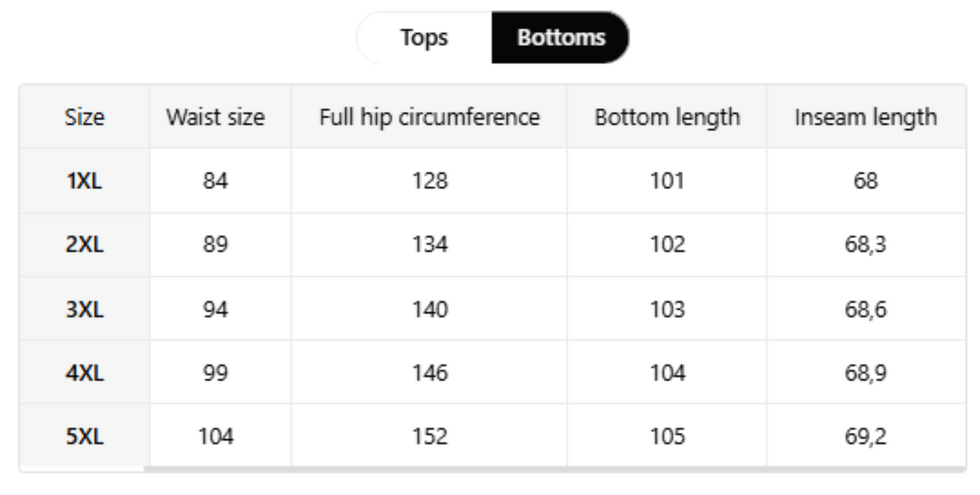Click the Bottom length column header
This screenshot has height=495, width=980.
[x=667, y=117]
